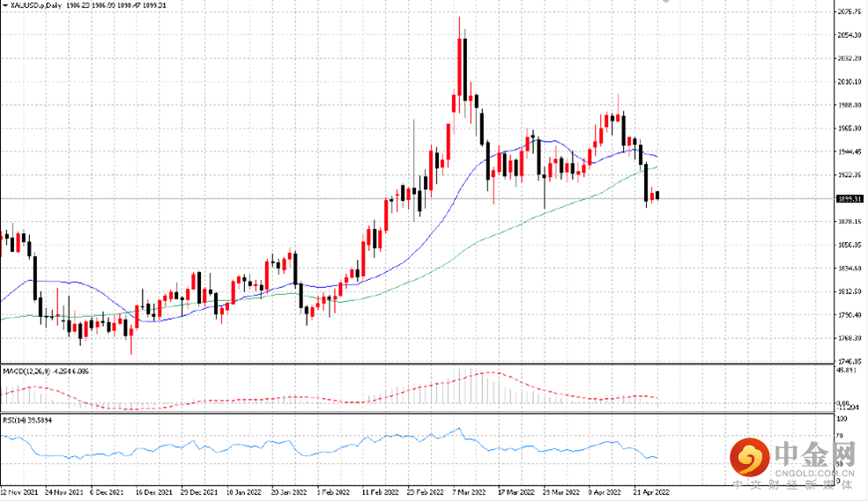Click price axis label 1856.05
The image size is (868, 501).
(x=849, y=245)
